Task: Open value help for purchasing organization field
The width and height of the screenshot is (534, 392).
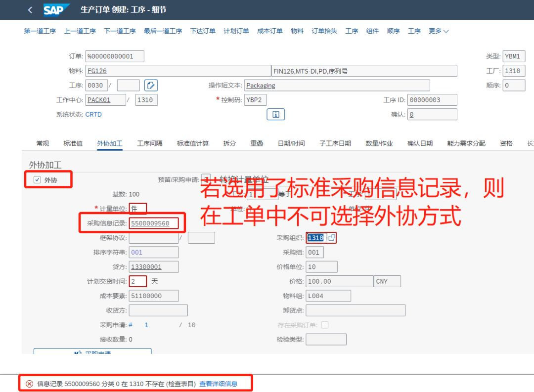Action: tap(331, 238)
